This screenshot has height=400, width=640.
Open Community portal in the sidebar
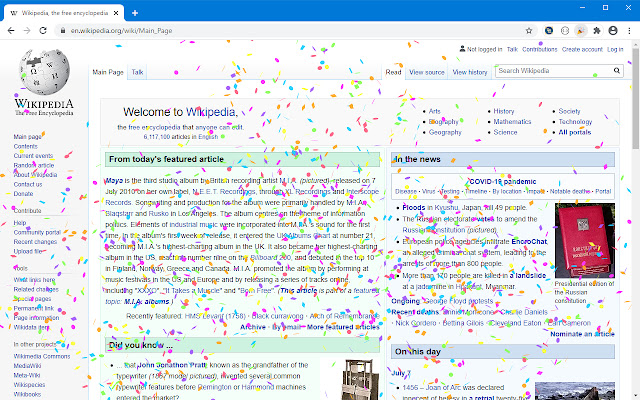pyautogui.click(x=37, y=232)
